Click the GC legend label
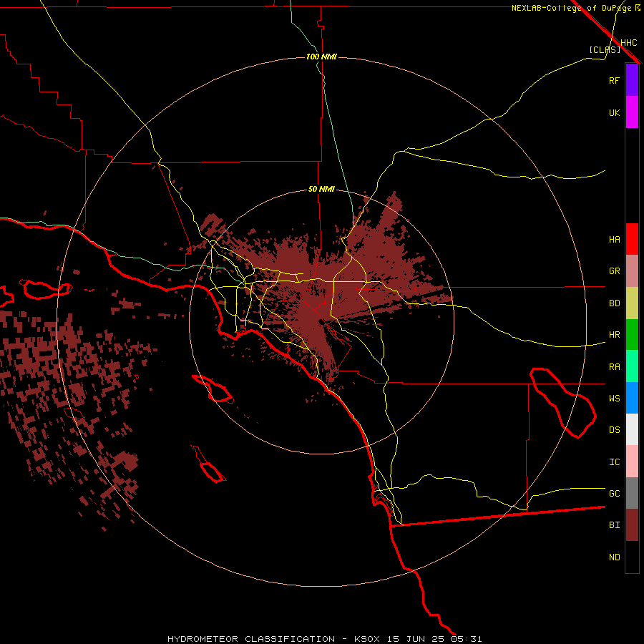Screen dimensions: 644x644 tap(614, 494)
